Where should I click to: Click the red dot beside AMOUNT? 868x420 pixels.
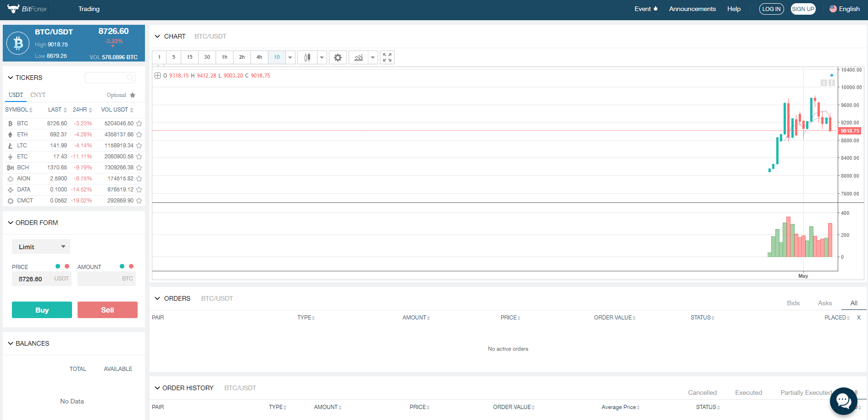[131, 266]
